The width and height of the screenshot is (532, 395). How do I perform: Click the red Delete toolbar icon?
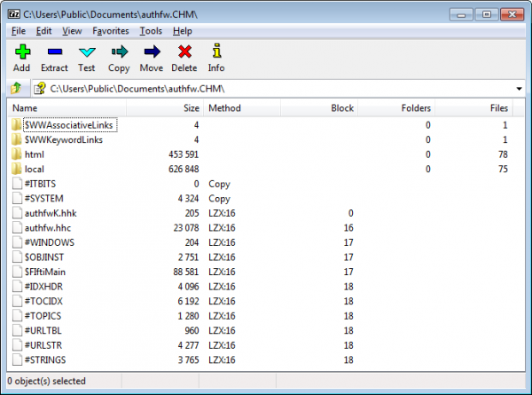(184, 51)
